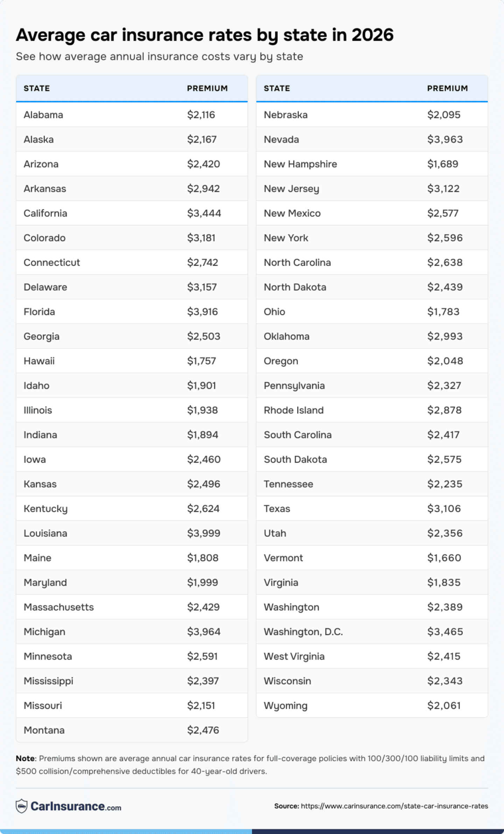Image resolution: width=504 pixels, height=834 pixels.
Task: Click the left table STATE column header
Action: tap(37, 88)
